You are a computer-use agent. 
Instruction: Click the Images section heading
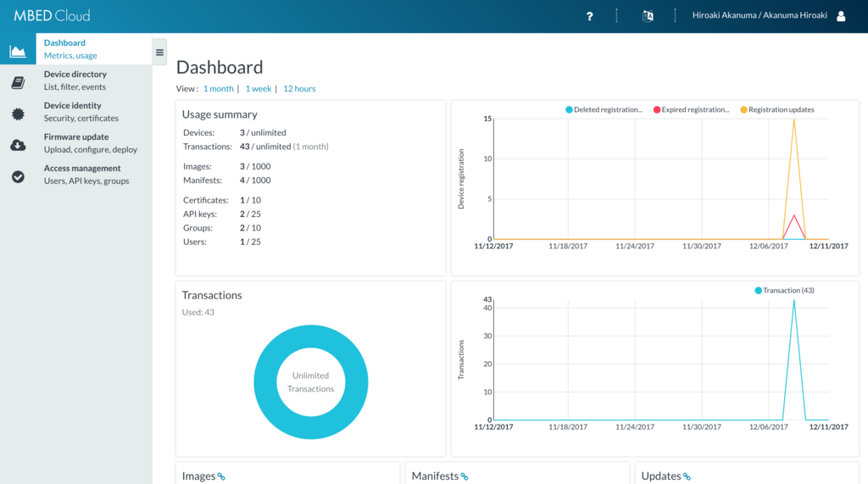[x=198, y=476]
